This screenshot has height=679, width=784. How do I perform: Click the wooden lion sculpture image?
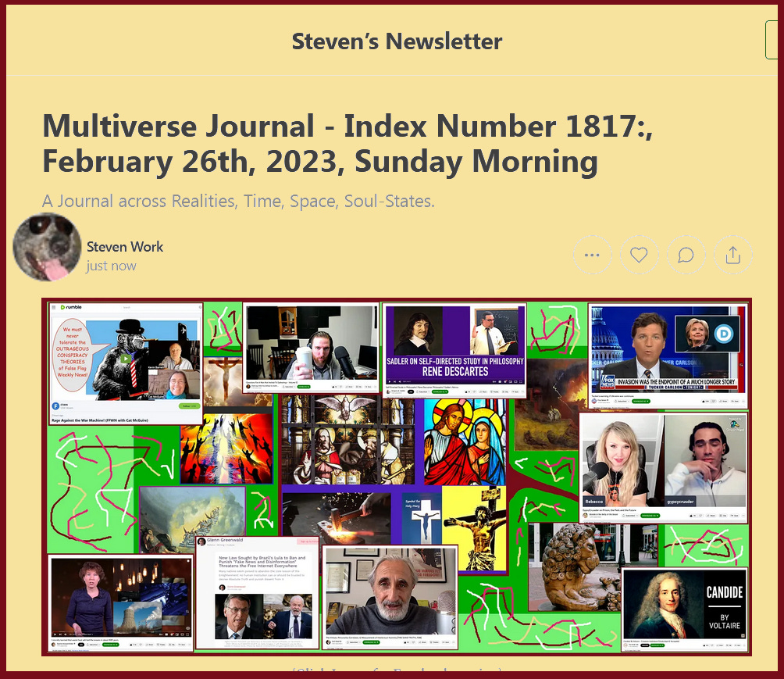tap(575, 567)
